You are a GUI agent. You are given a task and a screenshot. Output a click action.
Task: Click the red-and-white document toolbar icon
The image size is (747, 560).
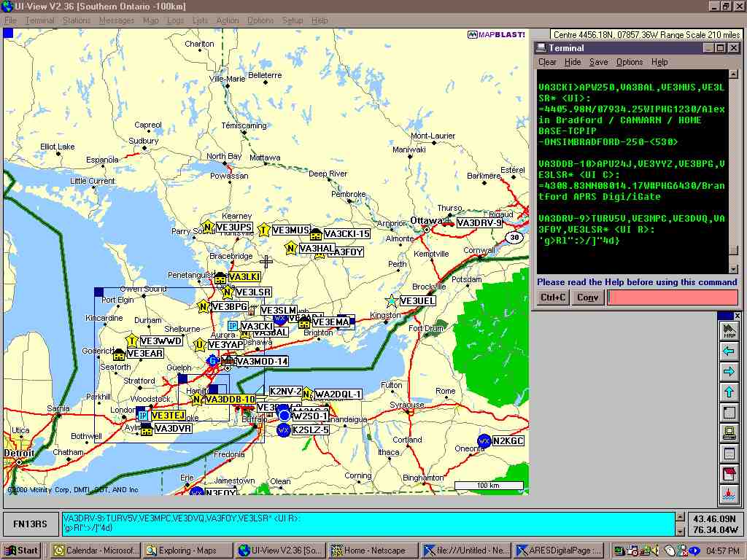pos(729,474)
